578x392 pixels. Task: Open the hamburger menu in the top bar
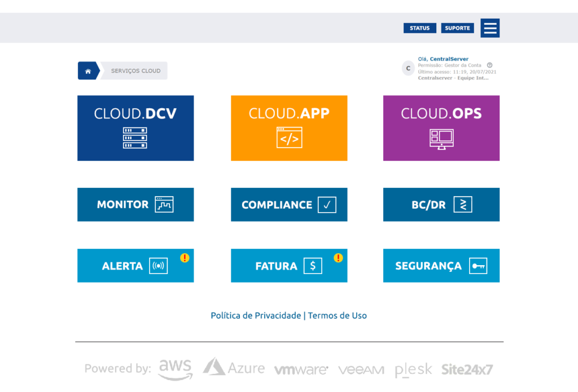point(490,28)
